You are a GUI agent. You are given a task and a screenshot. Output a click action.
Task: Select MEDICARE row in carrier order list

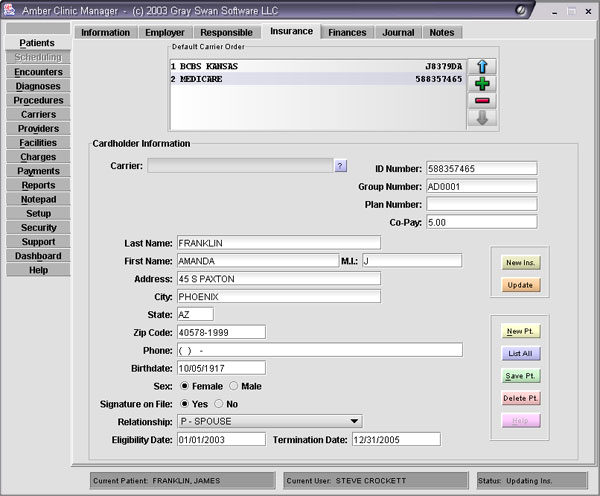[316, 79]
